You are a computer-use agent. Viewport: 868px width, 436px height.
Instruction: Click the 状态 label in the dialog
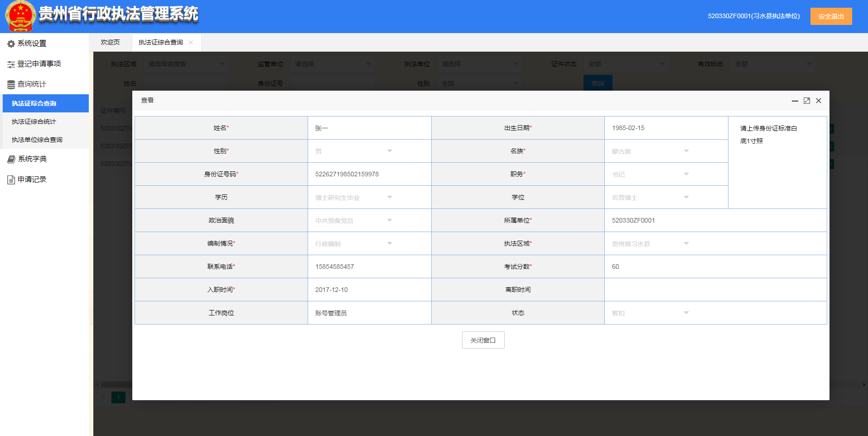(x=518, y=313)
